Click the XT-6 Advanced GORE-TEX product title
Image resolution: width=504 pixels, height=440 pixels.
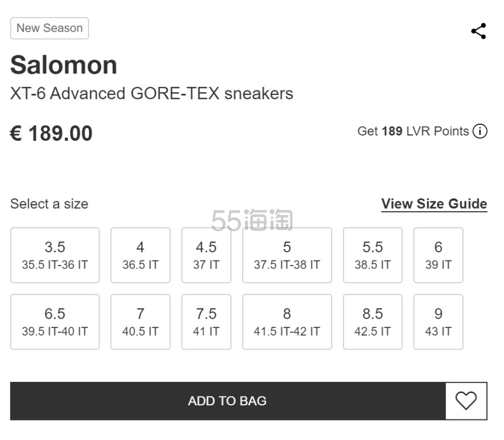(x=152, y=93)
